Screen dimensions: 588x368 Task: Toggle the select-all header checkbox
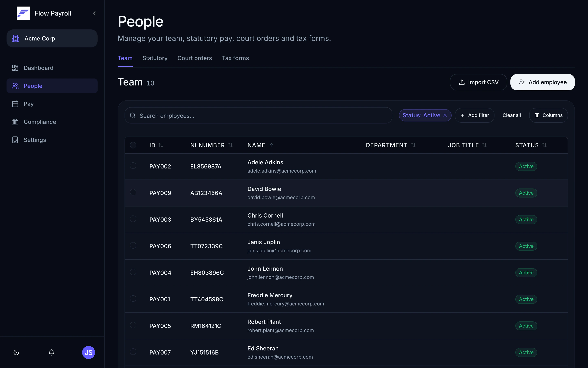tap(133, 145)
